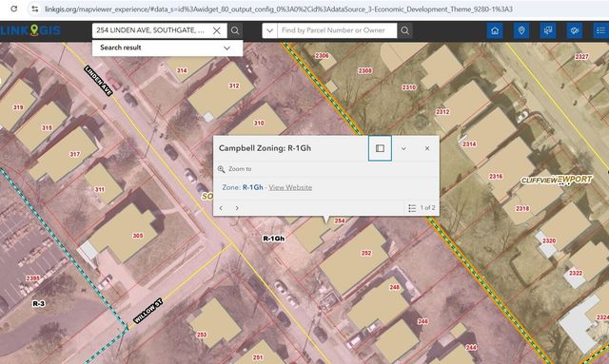
Task: Click address number 2327 on the map
Action: click(581, 57)
